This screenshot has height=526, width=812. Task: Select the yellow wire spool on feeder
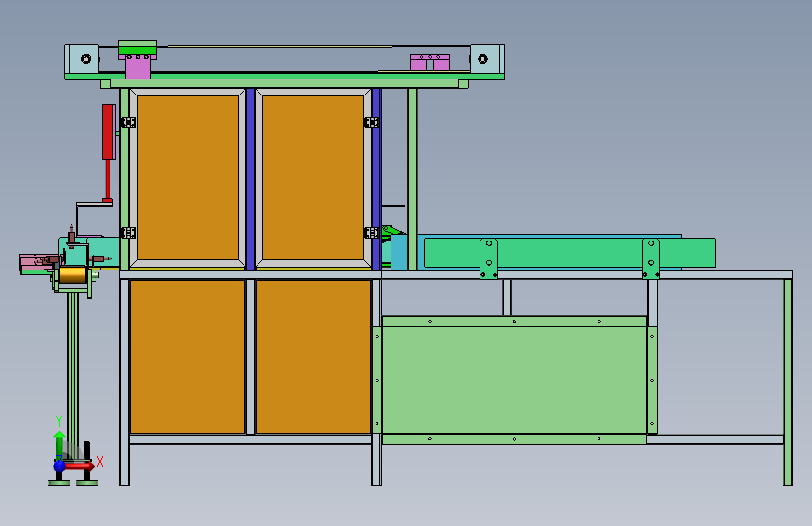click(x=72, y=274)
